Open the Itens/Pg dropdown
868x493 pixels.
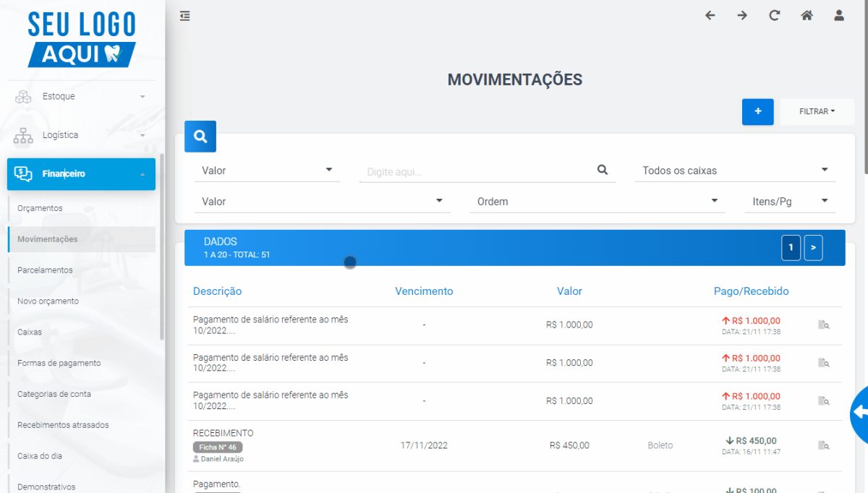pyautogui.click(x=789, y=202)
